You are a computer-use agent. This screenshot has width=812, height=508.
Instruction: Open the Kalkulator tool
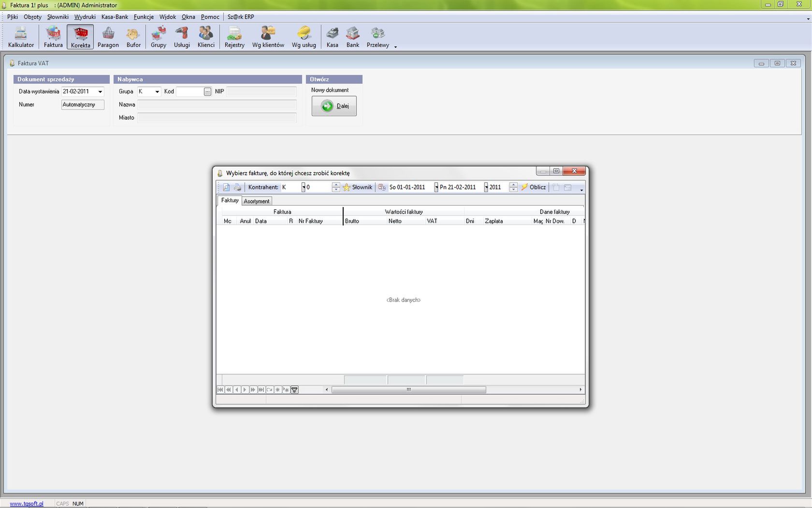21,37
